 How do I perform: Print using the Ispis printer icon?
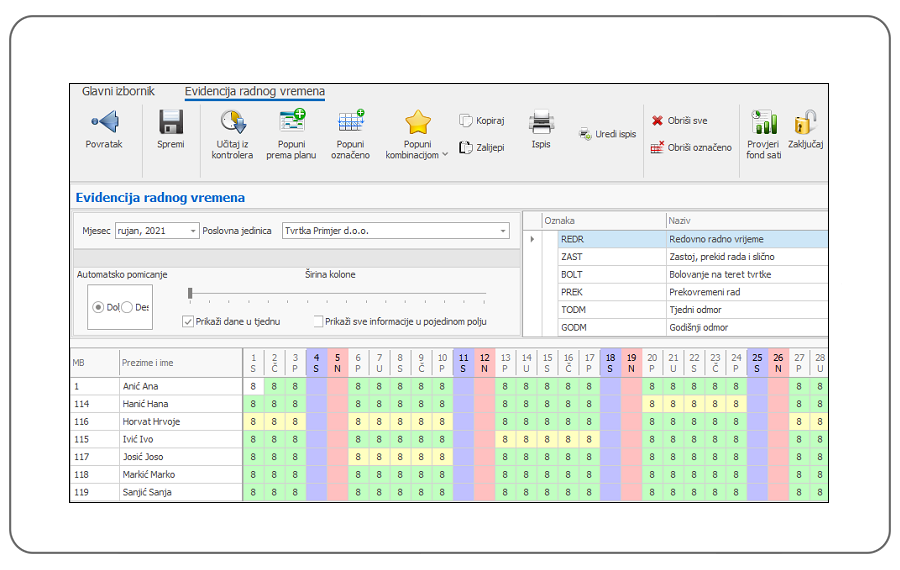click(541, 122)
